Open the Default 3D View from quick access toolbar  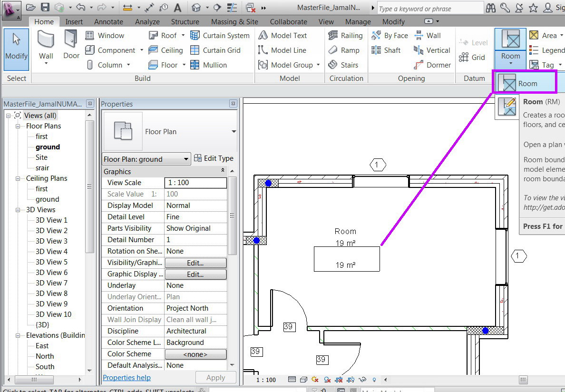[196, 8]
